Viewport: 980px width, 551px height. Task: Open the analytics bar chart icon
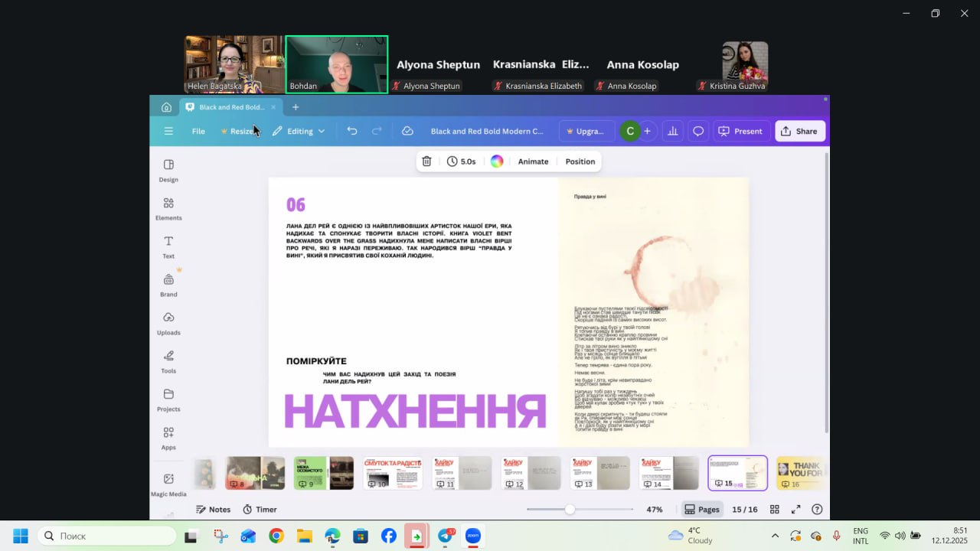tap(672, 131)
